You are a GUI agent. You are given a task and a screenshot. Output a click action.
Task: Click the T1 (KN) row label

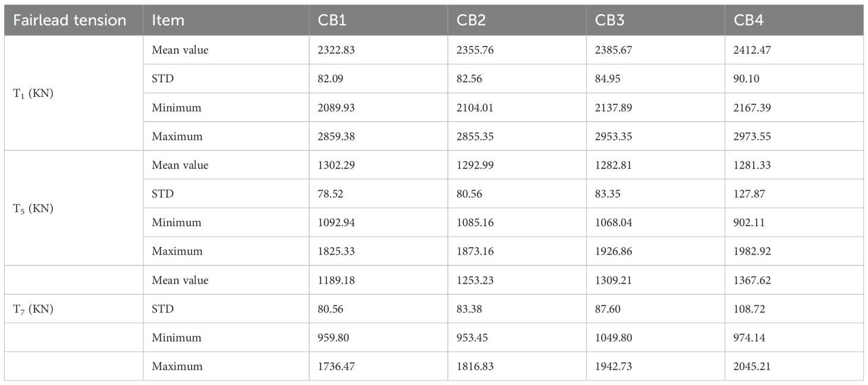[33, 93]
